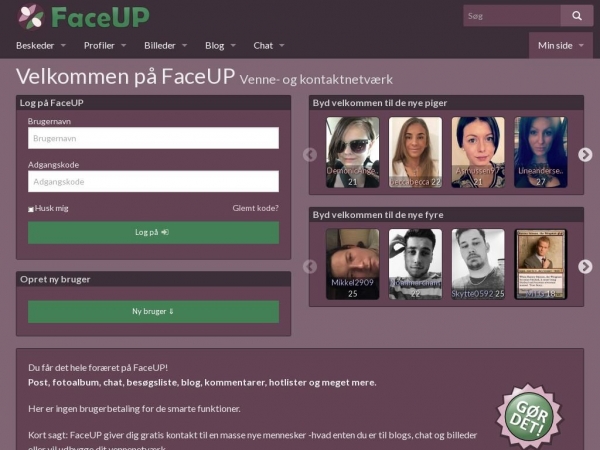
Task: Expand the Profiler dropdown menu
Action: 105,45
